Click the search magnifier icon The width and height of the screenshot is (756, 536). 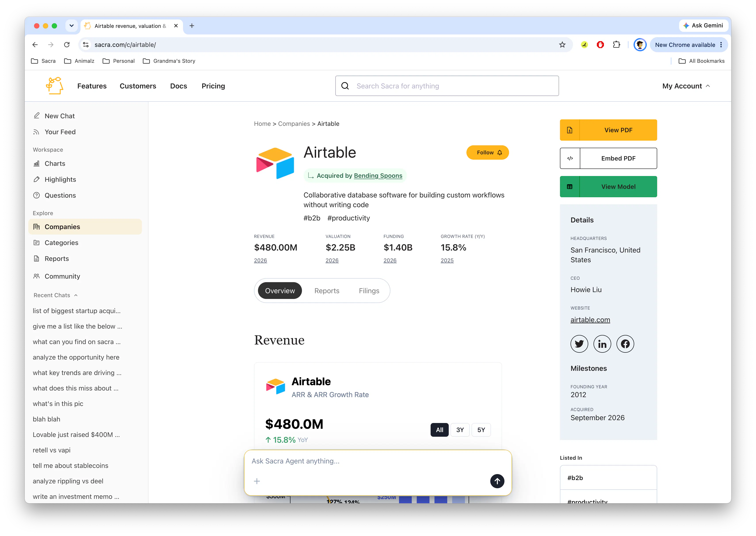pos(345,86)
